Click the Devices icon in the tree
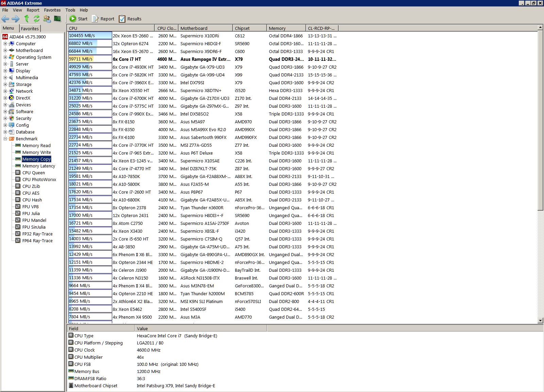Image resolution: width=544 pixels, height=392 pixels. tap(12, 105)
